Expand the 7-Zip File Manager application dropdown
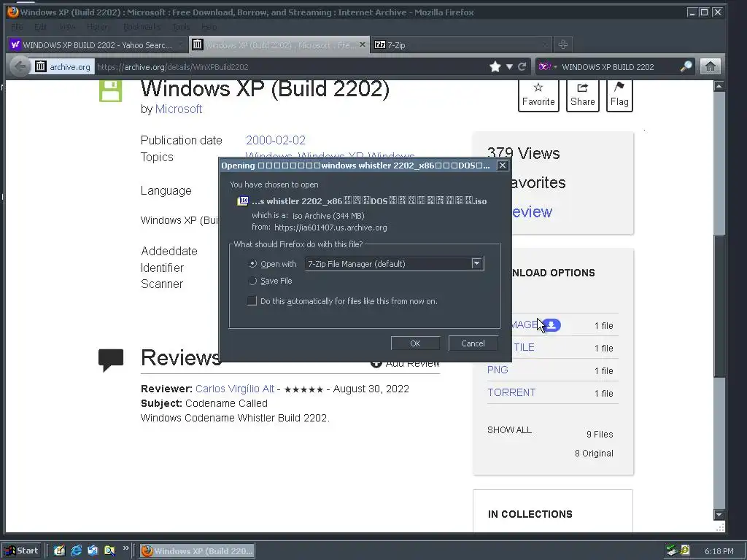The image size is (747, 560). (x=476, y=263)
